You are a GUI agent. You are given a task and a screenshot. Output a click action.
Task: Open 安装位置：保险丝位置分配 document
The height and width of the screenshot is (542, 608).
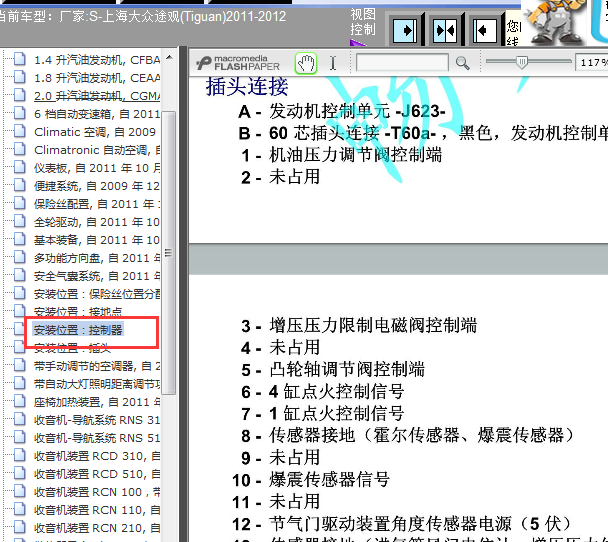pos(97,294)
